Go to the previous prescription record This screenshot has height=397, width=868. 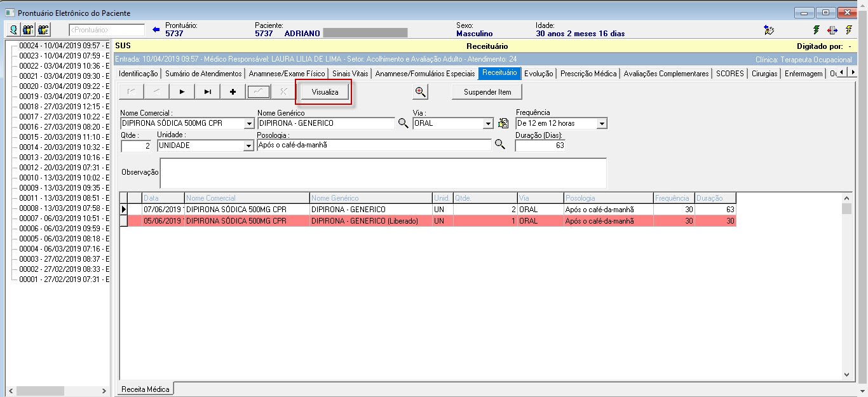click(x=156, y=91)
